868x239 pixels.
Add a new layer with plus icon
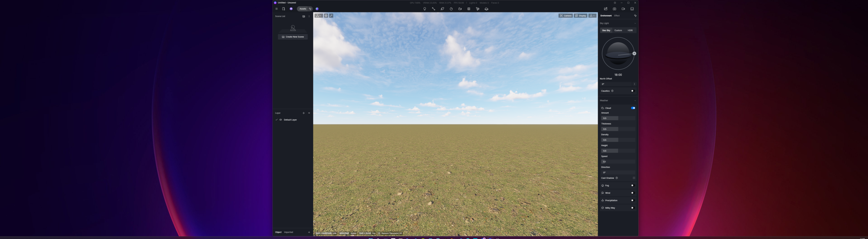(303, 113)
